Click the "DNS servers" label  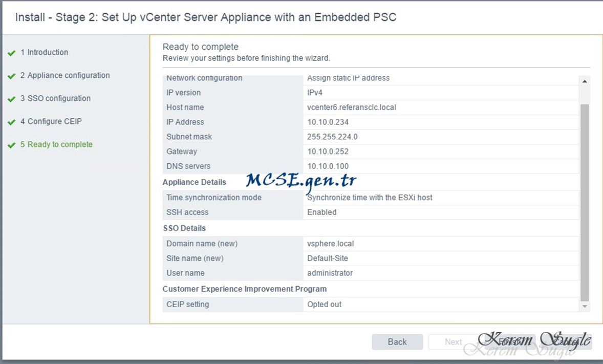(x=188, y=166)
